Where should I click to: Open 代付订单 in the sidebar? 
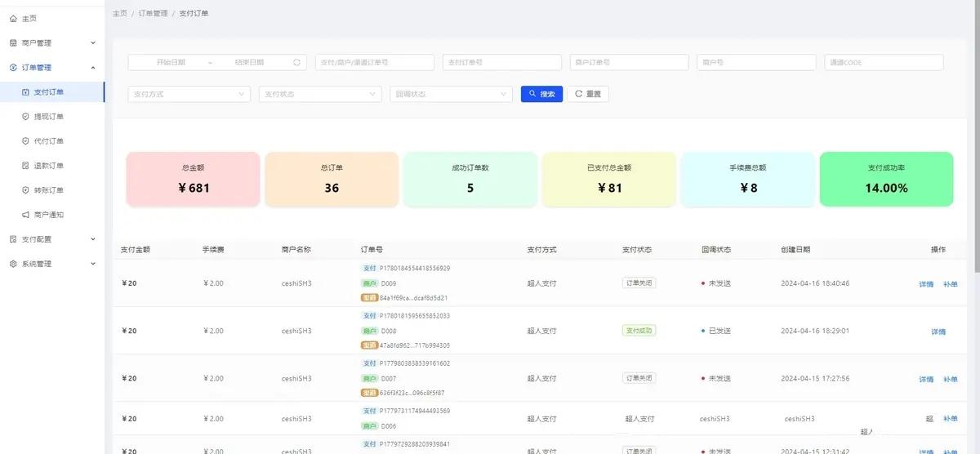(52, 141)
